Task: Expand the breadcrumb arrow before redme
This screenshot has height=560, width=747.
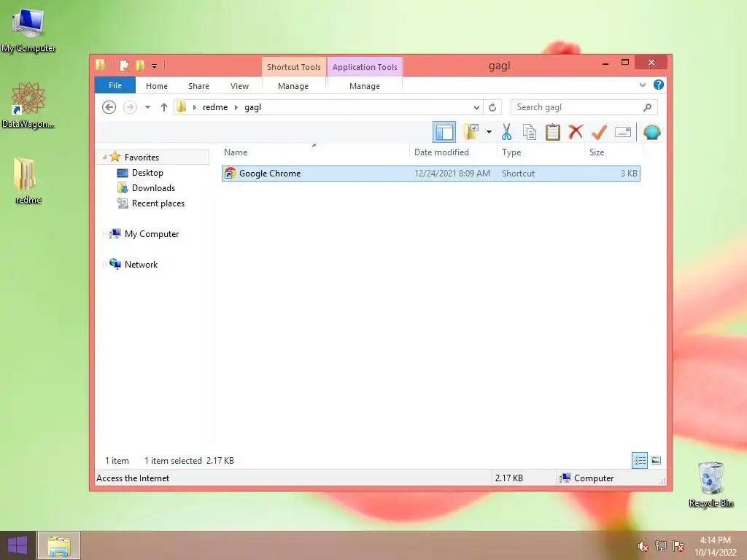Action: click(x=194, y=107)
